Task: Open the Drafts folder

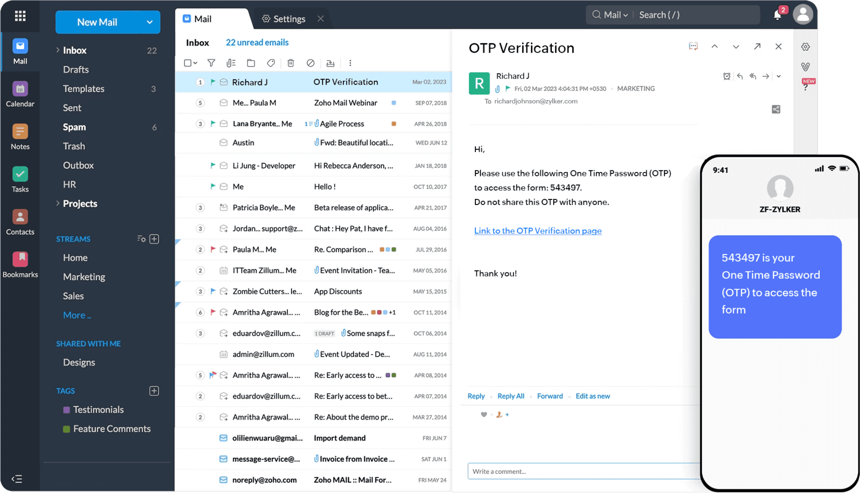Action: click(x=76, y=69)
